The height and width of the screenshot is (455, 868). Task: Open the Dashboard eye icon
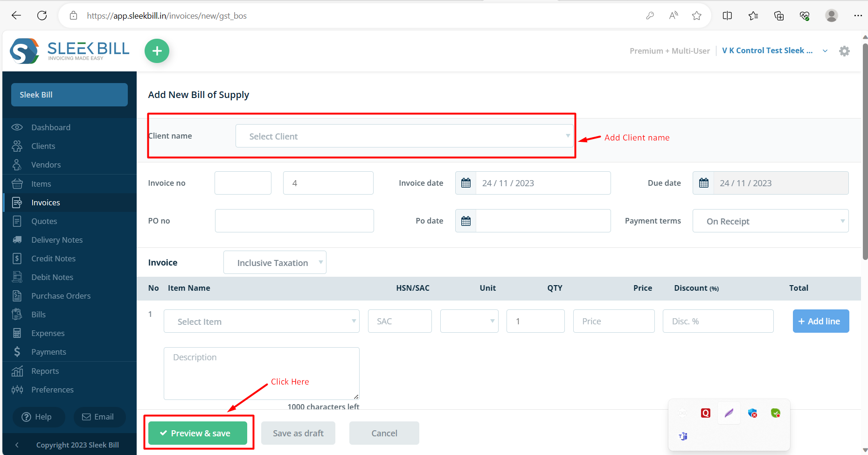[17, 127]
